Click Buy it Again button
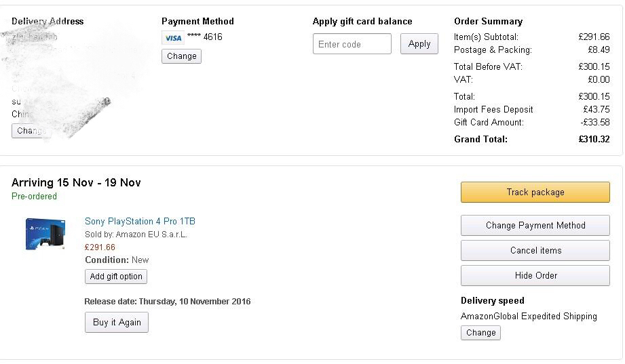 [116, 323]
